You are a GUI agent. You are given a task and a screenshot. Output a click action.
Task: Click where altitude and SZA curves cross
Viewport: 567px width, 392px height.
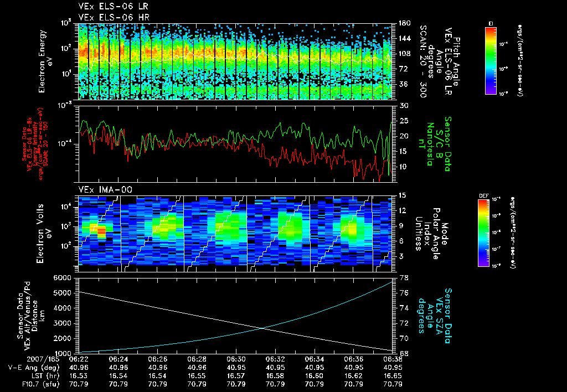(x=262, y=328)
